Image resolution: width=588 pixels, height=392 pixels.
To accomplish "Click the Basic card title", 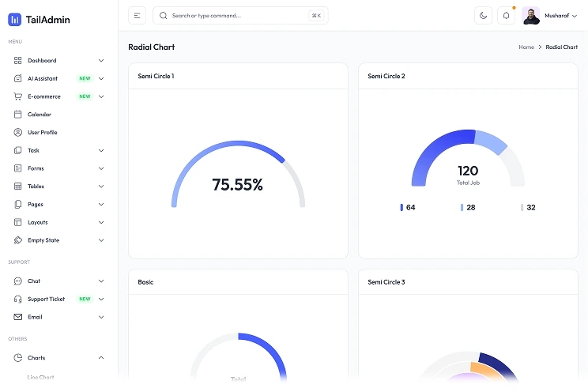I will [x=145, y=282].
